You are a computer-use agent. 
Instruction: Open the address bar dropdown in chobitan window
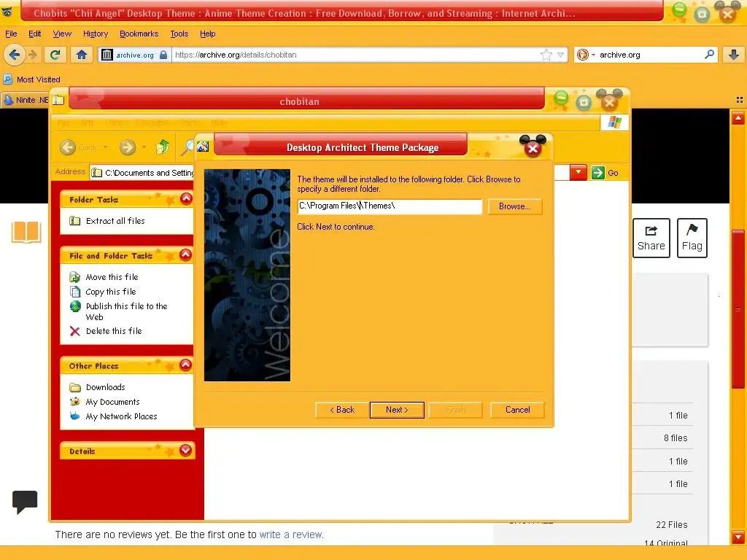pyautogui.click(x=578, y=172)
